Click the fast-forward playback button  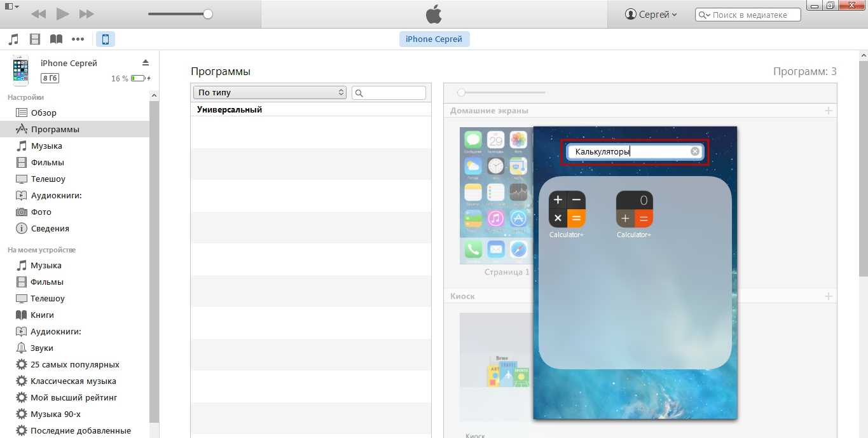[86, 13]
